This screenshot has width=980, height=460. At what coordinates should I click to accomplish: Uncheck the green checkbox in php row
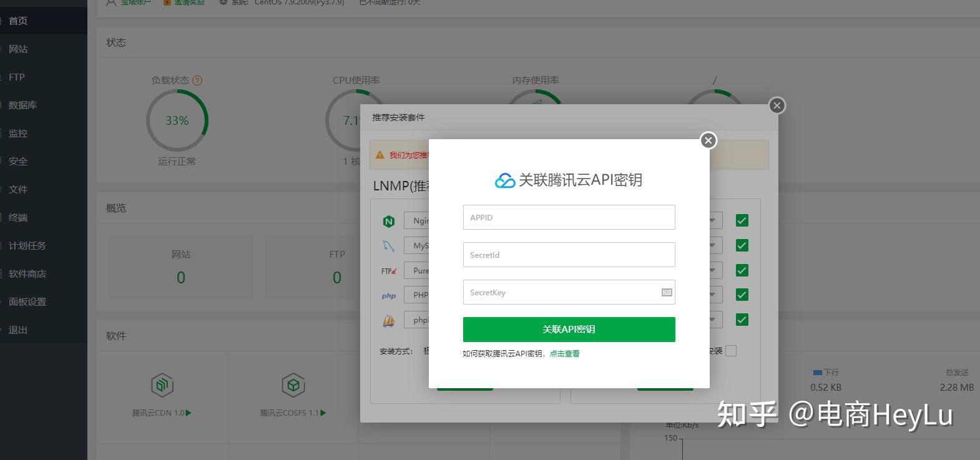pos(742,295)
